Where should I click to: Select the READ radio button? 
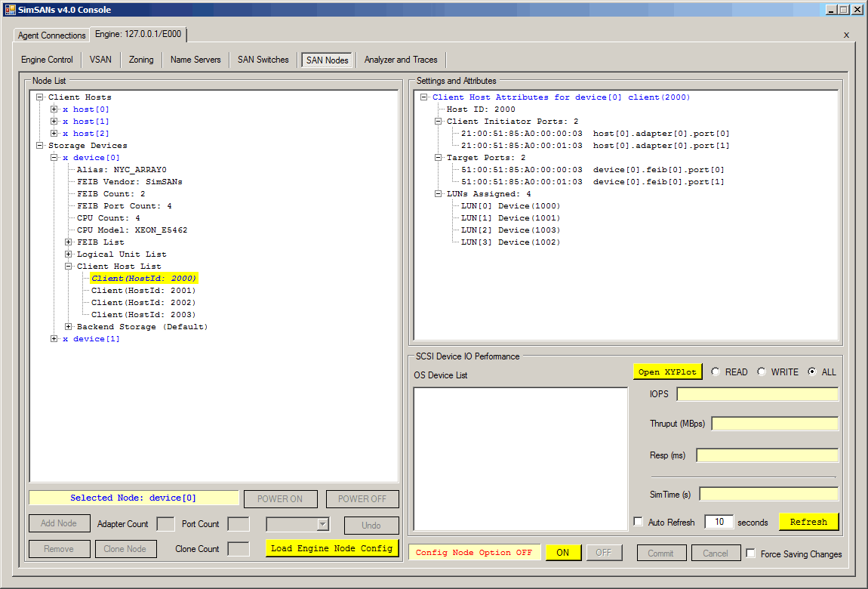click(714, 372)
